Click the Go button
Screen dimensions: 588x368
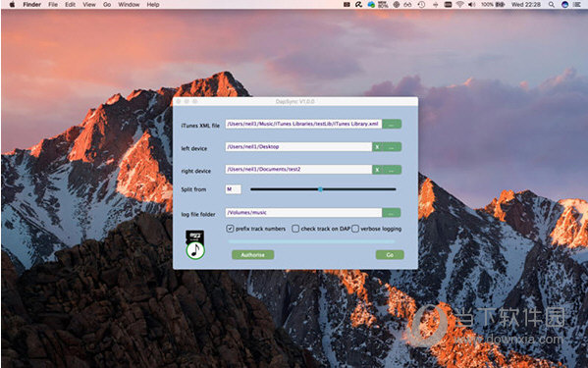pos(390,255)
